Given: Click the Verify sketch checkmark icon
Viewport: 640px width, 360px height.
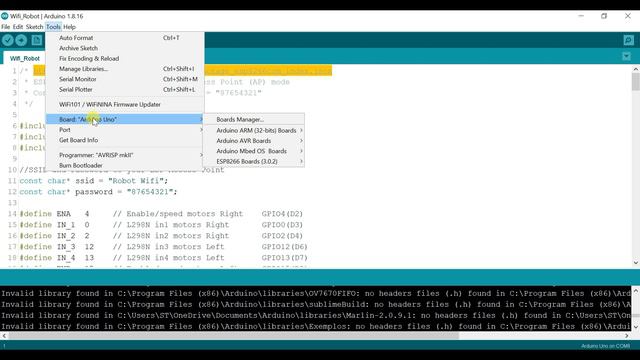Looking at the screenshot, I should tap(8, 40).
